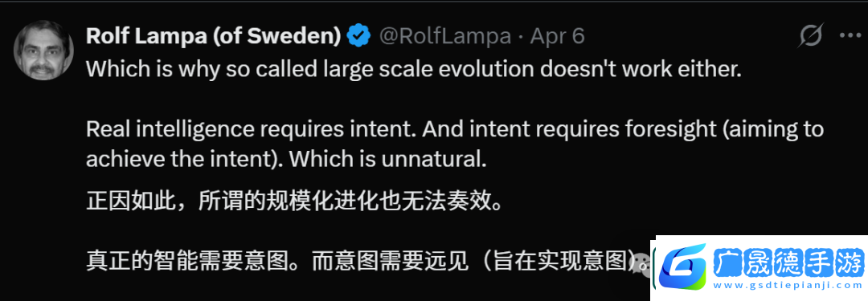Open the Grok explain-post icon
The width and height of the screenshot is (868, 301).
pyautogui.click(x=812, y=36)
